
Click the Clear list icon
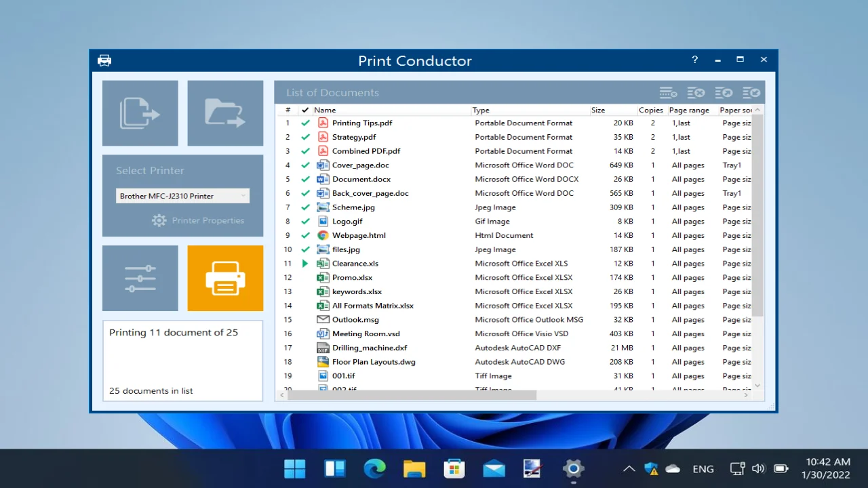point(696,93)
